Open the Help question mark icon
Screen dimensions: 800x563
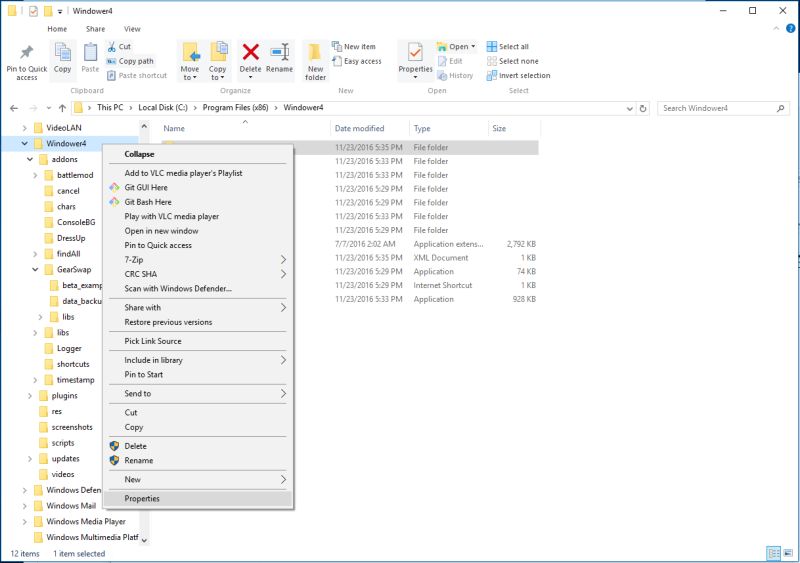[x=790, y=29]
